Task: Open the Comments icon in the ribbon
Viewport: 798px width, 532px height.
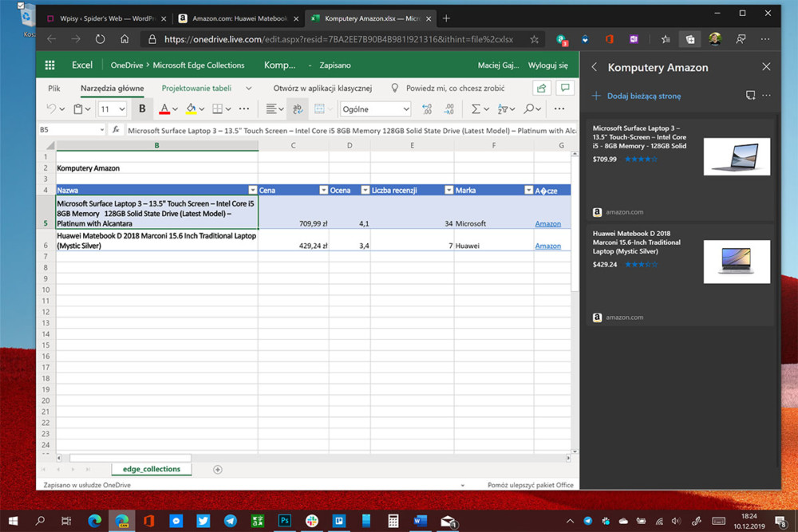Action: (x=565, y=88)
